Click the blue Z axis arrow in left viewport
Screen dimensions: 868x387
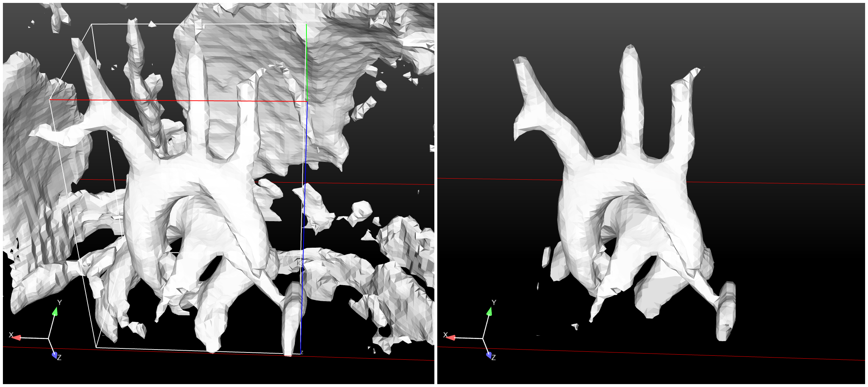pyautogui.click(x=54, y=355)
